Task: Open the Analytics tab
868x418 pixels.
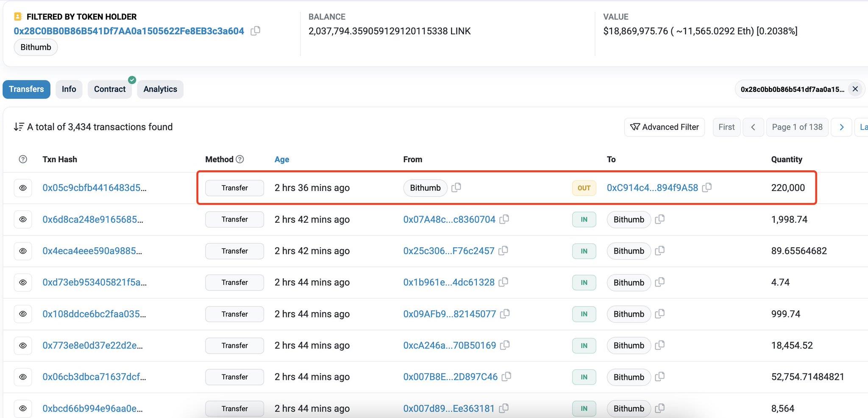Action: coord(160,89)
